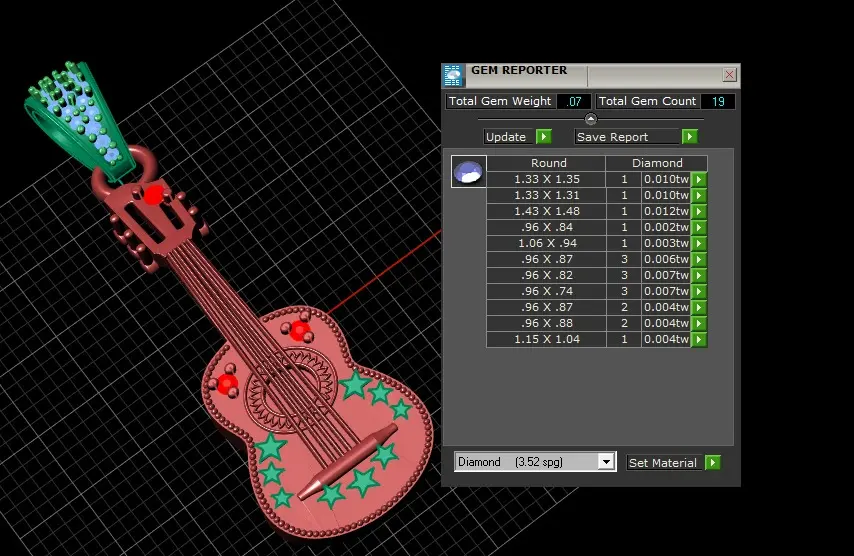Click the Total Gem Count value field
The image size is (854, 556).
[718, 101]
